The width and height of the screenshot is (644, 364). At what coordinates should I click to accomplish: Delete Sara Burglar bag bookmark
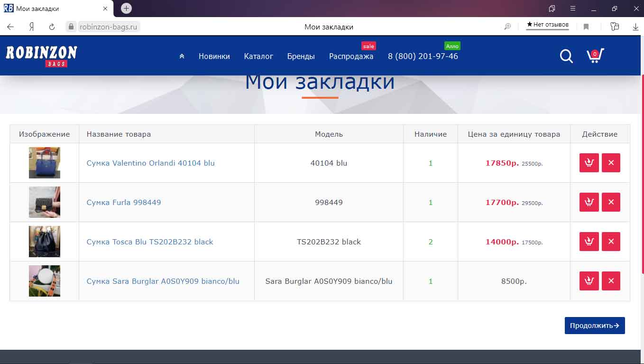[611, 281]
